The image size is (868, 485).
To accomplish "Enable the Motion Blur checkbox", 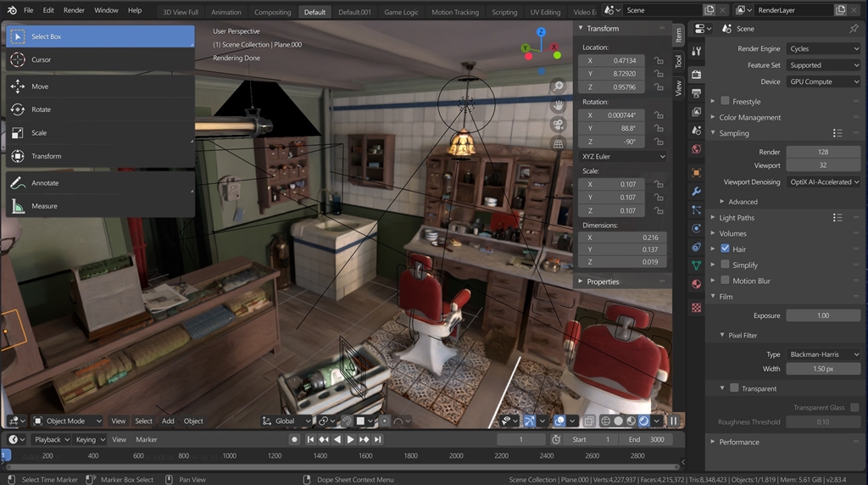I will point(725,281).
